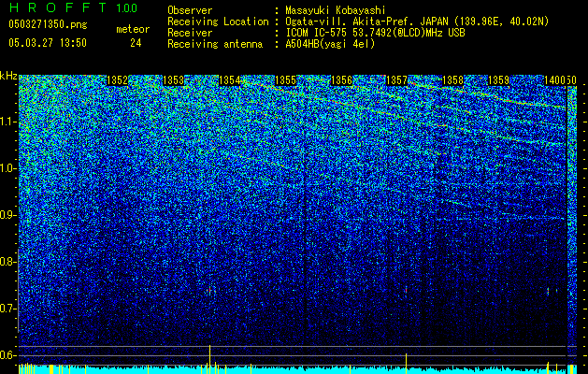The image size is (588, 374).
Task: Click the 1356 time marker
Action: tap(341, 80)
